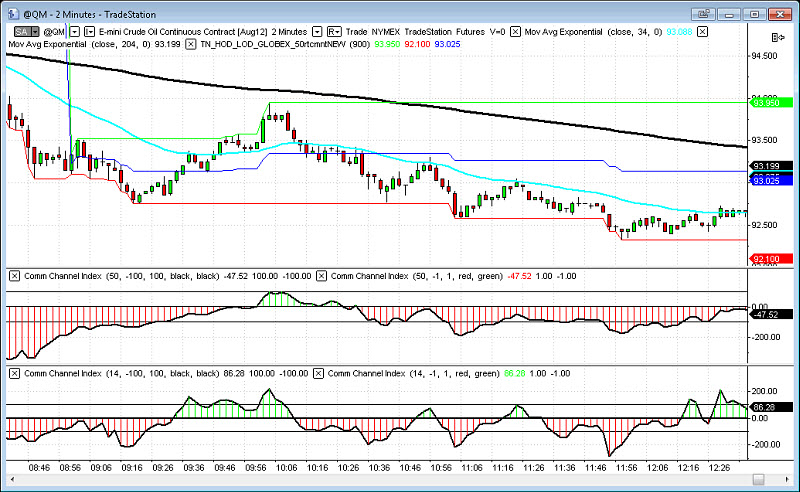The height and width of the screenshot is (492, 800).
Task: Click the X box before TN_HOD_LOD_GLOBEX indicator
Action: tap(190, 44)
